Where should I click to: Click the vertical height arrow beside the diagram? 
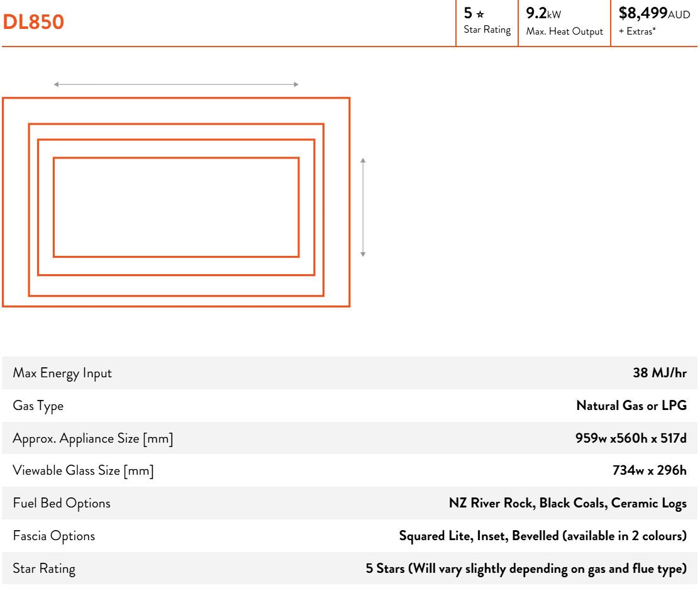362,207
